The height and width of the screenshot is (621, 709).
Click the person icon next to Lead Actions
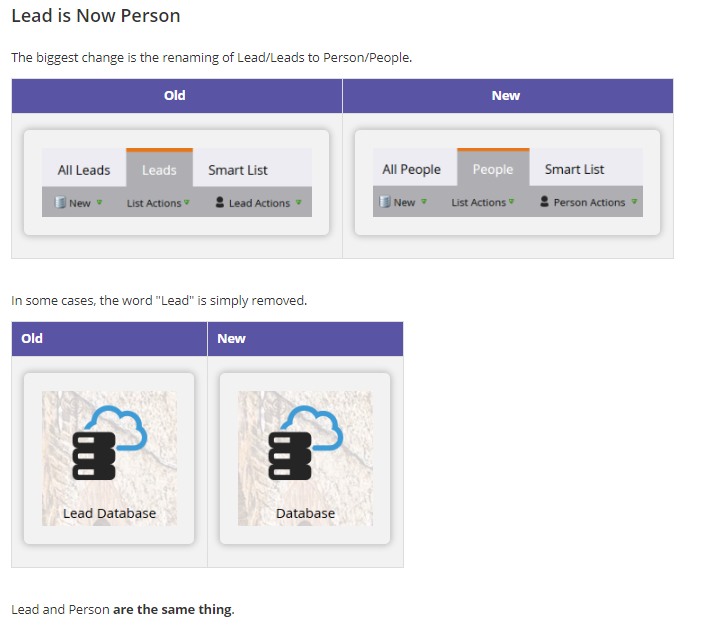pos(220,203)
